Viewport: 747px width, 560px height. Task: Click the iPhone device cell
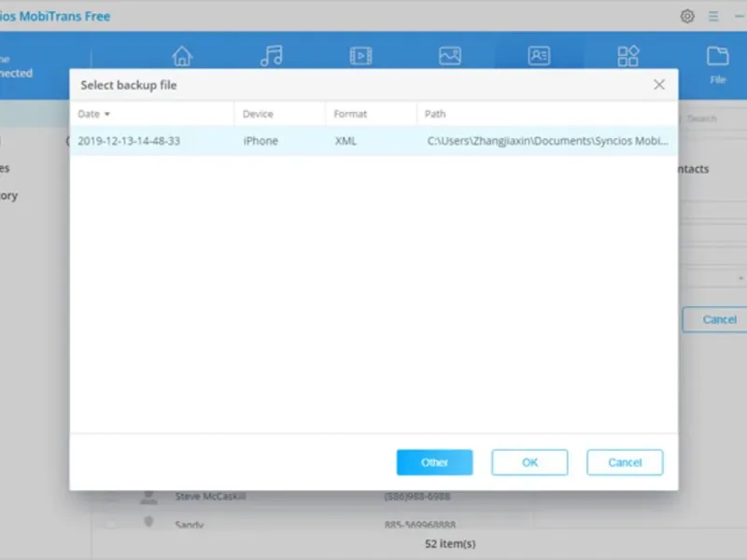(x=261, y=141)
